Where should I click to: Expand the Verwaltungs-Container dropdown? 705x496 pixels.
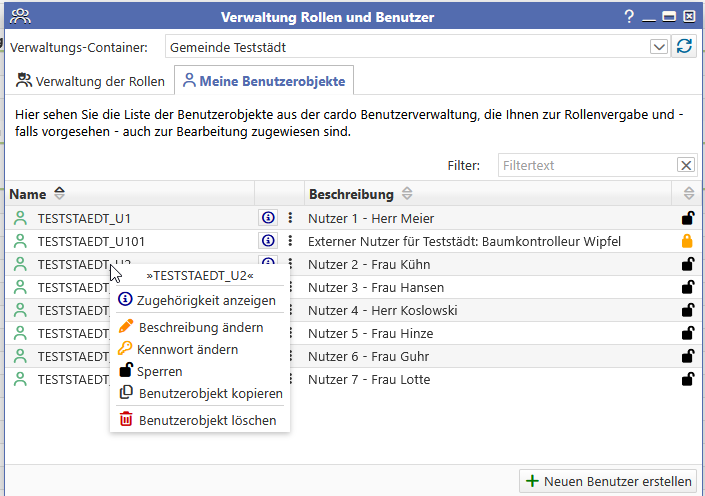coord(659,47)
